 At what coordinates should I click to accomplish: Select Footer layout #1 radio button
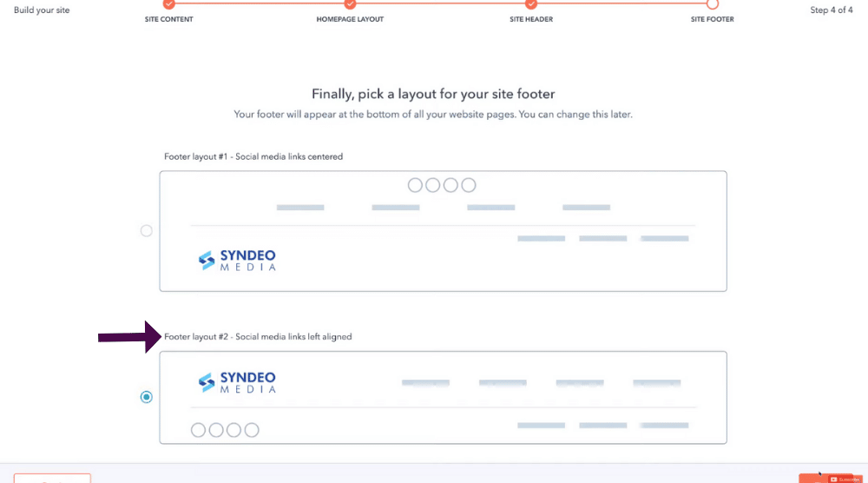pyautogui.click(x=146, y=230)
